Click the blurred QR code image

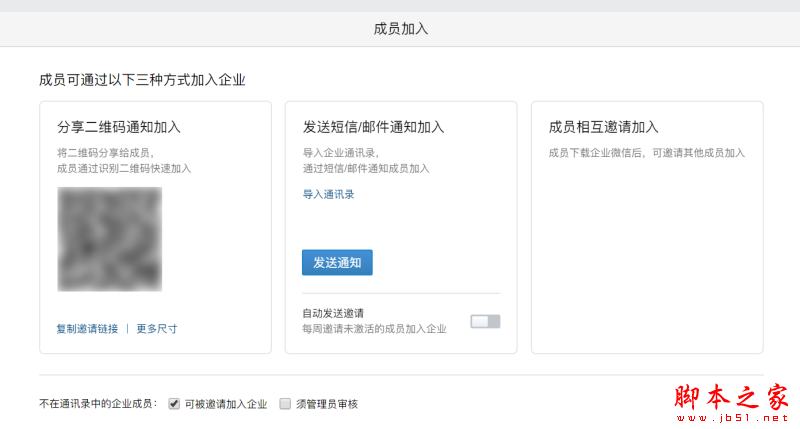pyautogui.click(x=110, y=239)
